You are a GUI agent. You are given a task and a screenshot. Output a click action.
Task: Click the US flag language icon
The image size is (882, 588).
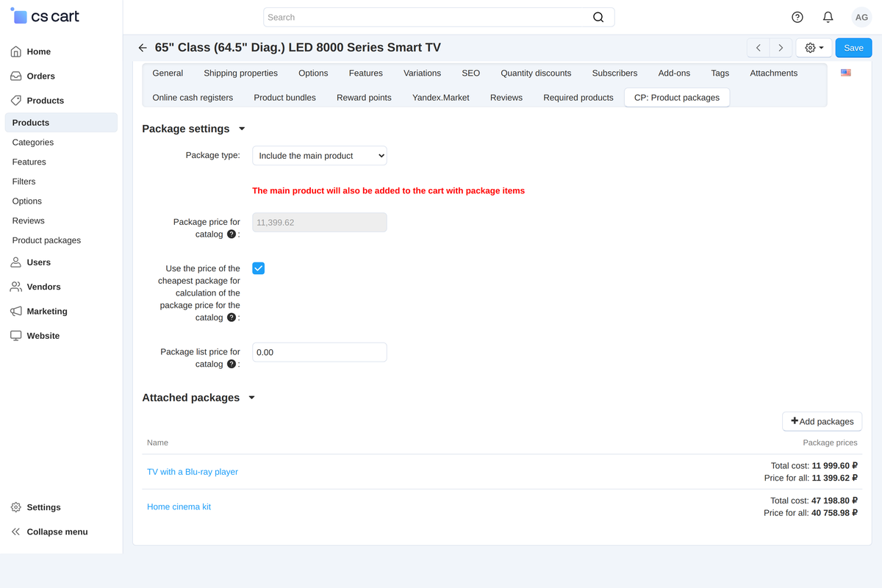point(846,73)
